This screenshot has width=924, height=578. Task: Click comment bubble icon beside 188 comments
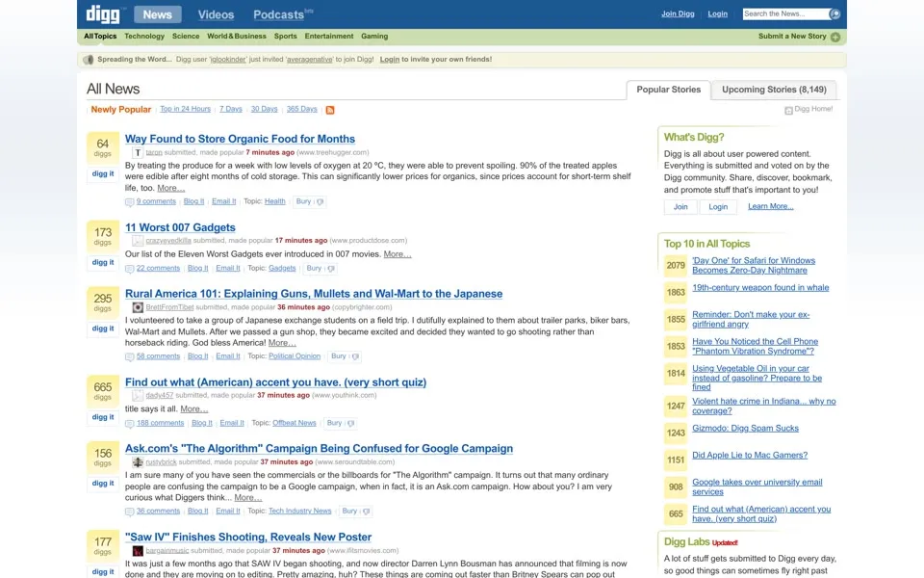click(x=129, y=424)
